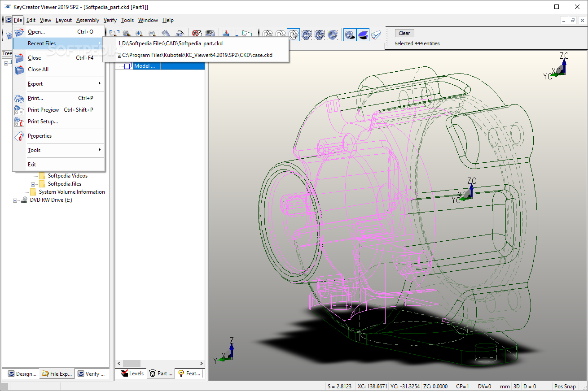Expand the Softpedia.files folder

(x=33, y=184)
